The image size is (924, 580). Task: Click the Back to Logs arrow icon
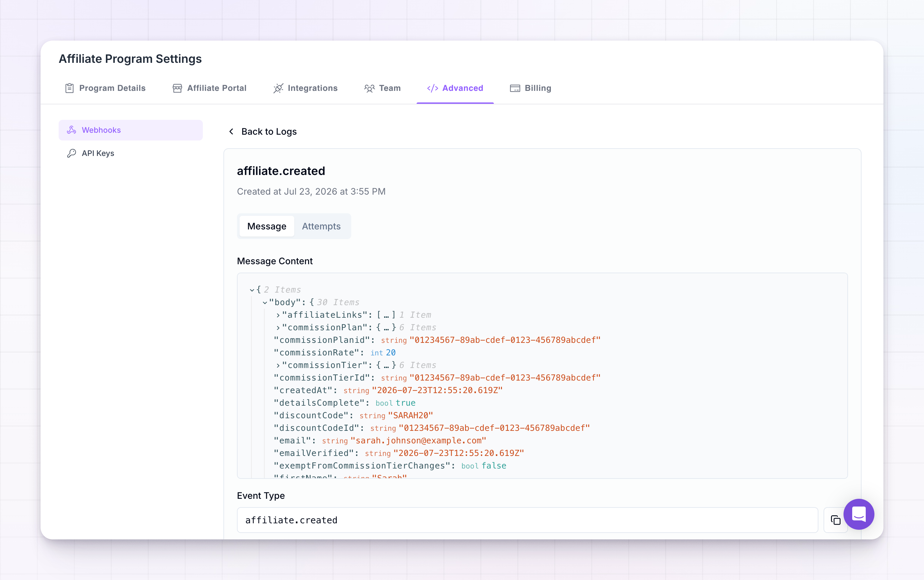pyautogui.click(x=231, y=131)
